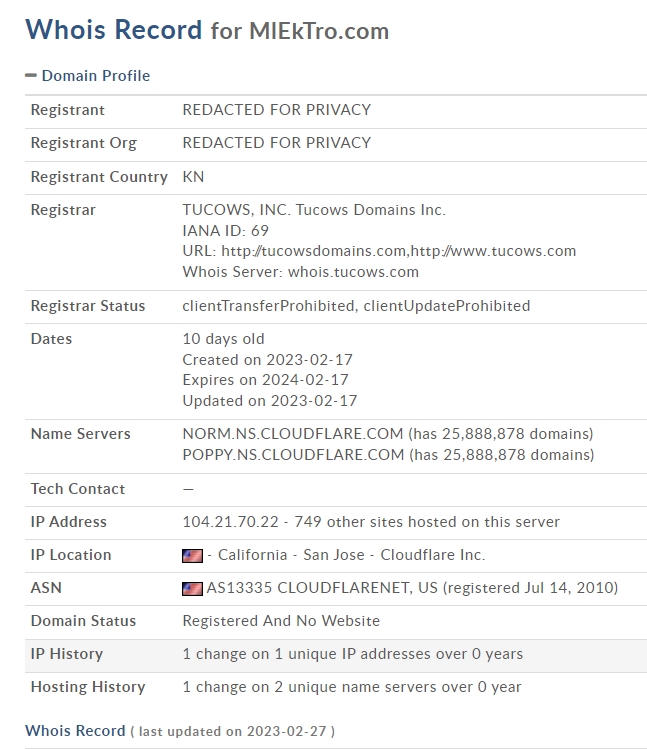The height and width of the screenshot is (749, 647).
Task: Click the Created on 2023-02-17 date
Action: click(x=268, y=359)
